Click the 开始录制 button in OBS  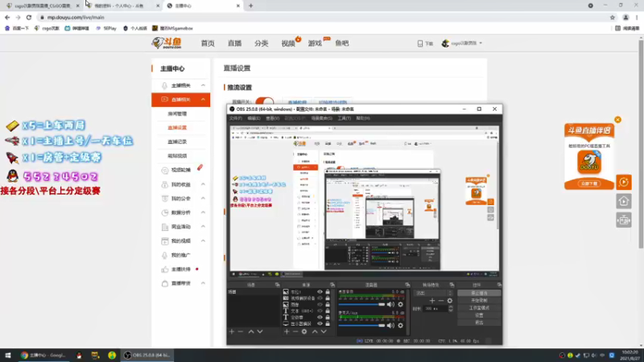[x=479, y=300]
